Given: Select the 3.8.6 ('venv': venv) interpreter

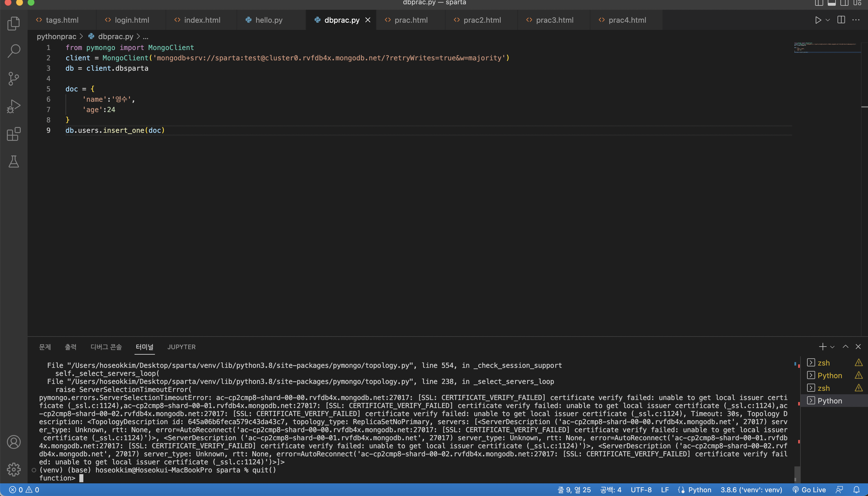Looking at the screenshot, I should coord(751,490).
